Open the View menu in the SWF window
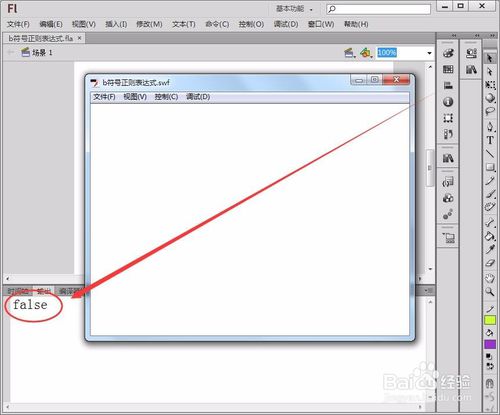 point(135,97)
